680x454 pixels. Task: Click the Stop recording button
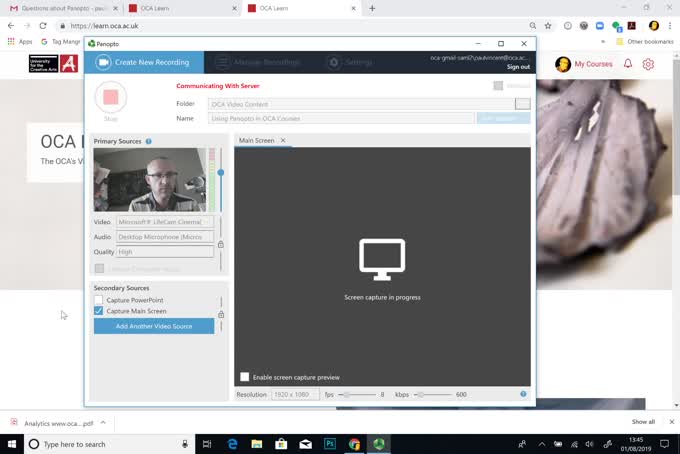point(110,97)
